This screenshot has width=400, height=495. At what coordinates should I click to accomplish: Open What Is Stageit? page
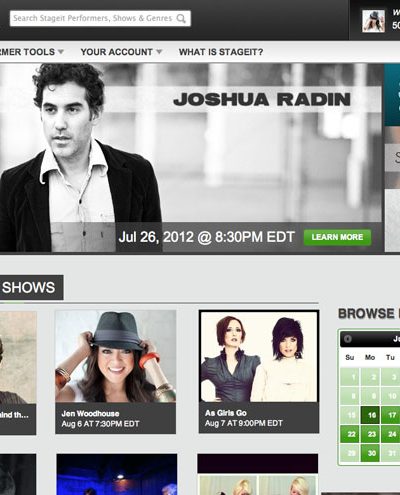(x=221, y=52)
